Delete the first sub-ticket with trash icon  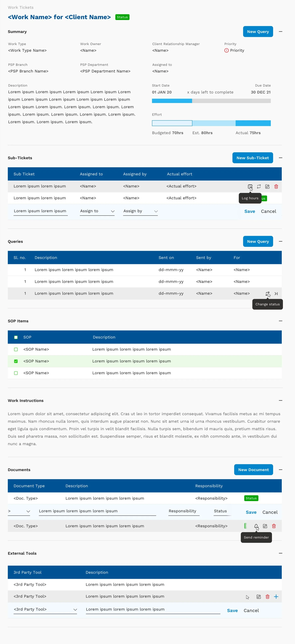[x=276, y=186]
